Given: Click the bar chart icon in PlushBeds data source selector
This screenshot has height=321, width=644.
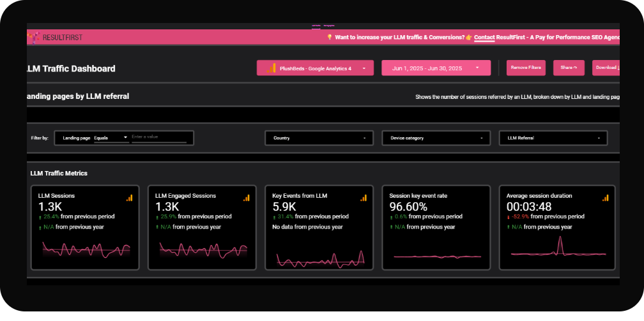Looking at the screenshot, I should click(271, 68).
